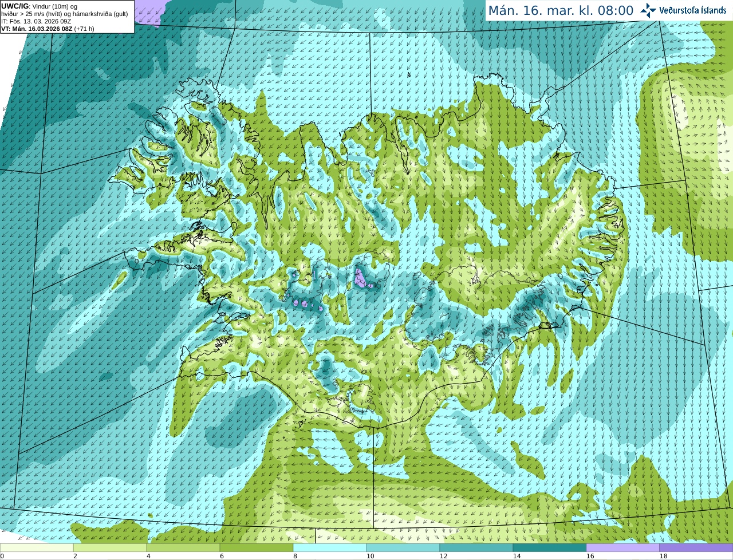Viewport: 733px width, 560px height.
Task: Click the '18' label on the wind scale
Action: 664,556
